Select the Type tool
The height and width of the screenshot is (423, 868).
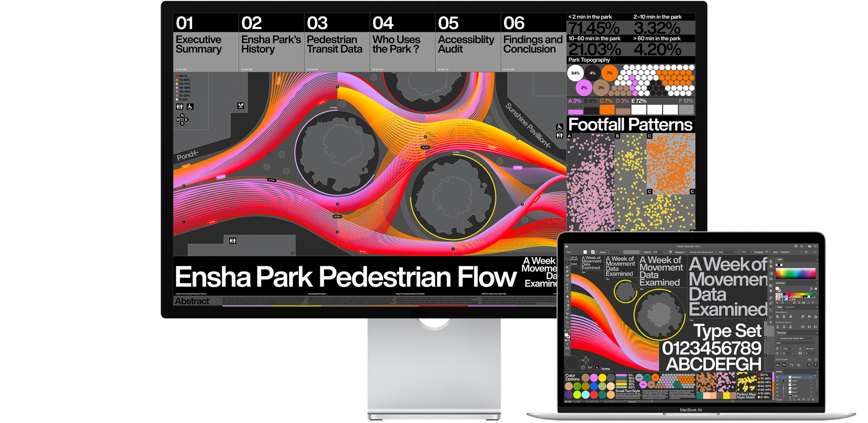point(567,288)
